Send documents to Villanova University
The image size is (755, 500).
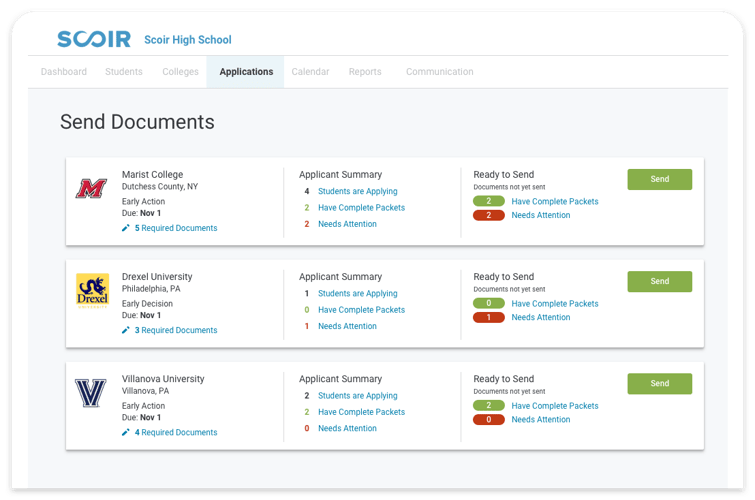click(x=660, y=383)
